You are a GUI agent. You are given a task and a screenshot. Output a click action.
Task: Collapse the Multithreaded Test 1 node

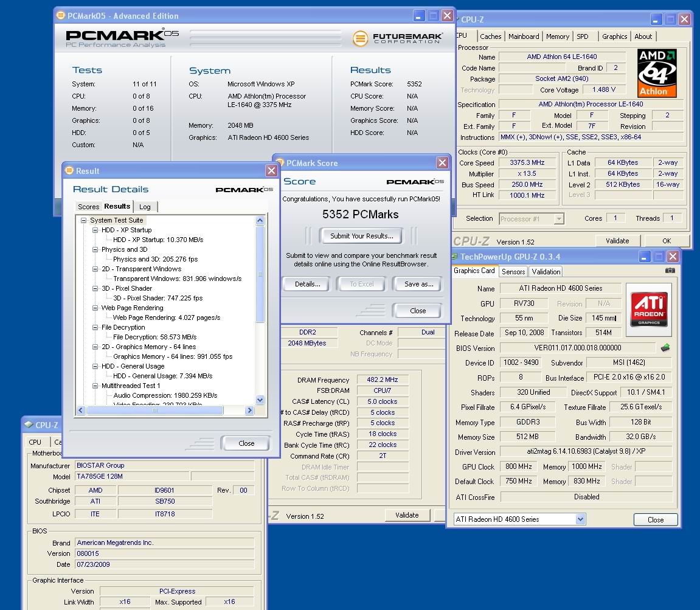[x=95, y=386]
